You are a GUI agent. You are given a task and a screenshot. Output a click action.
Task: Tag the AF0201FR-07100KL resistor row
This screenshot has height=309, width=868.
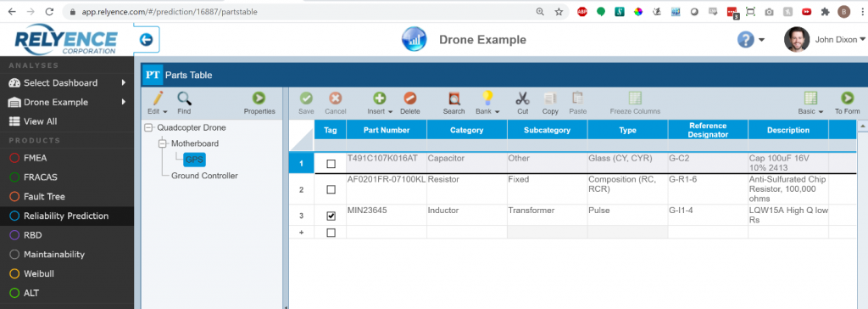tap(331, 189)
